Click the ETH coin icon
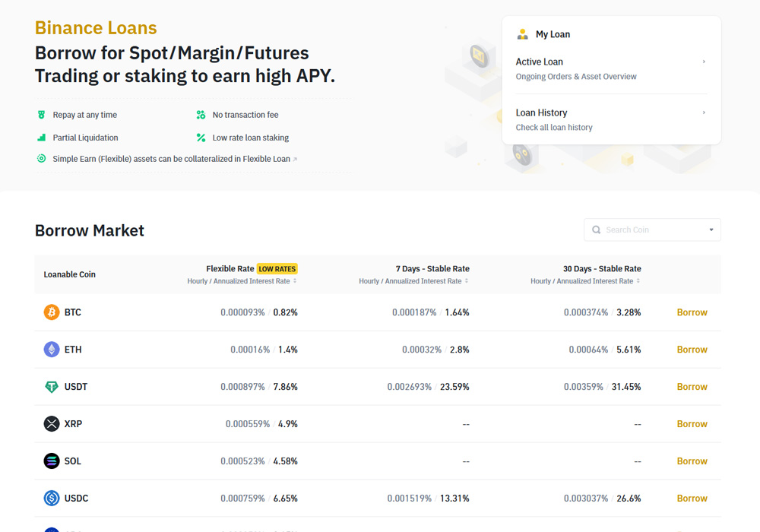The image size is (760, 532). (x=50, y=349)
